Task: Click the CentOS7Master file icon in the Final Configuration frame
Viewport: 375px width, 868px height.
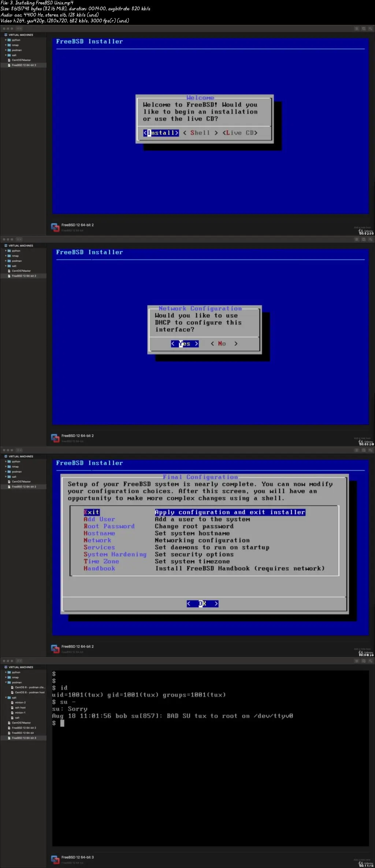Action: pyautogui.click(x=9, y=482)
